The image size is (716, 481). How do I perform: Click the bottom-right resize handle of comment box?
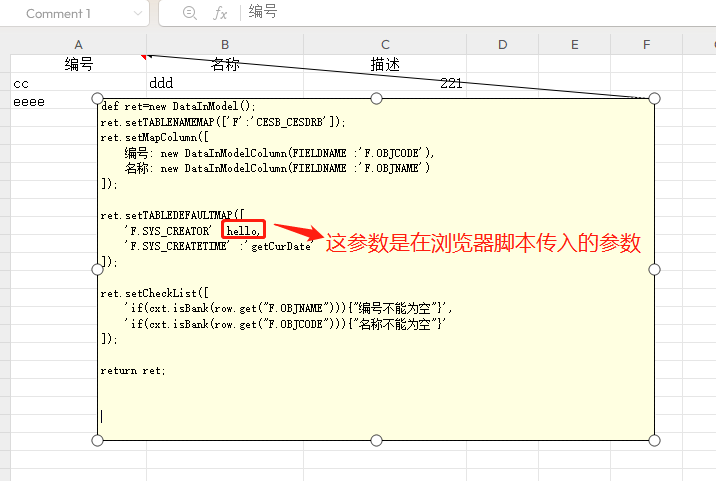pyautogui.click(x=654, y=440)
